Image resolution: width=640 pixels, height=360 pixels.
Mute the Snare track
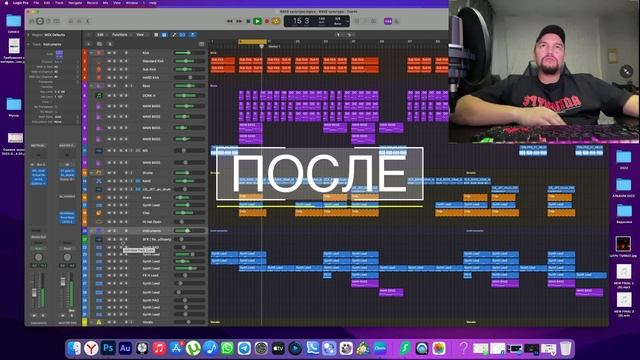point(109,197)
